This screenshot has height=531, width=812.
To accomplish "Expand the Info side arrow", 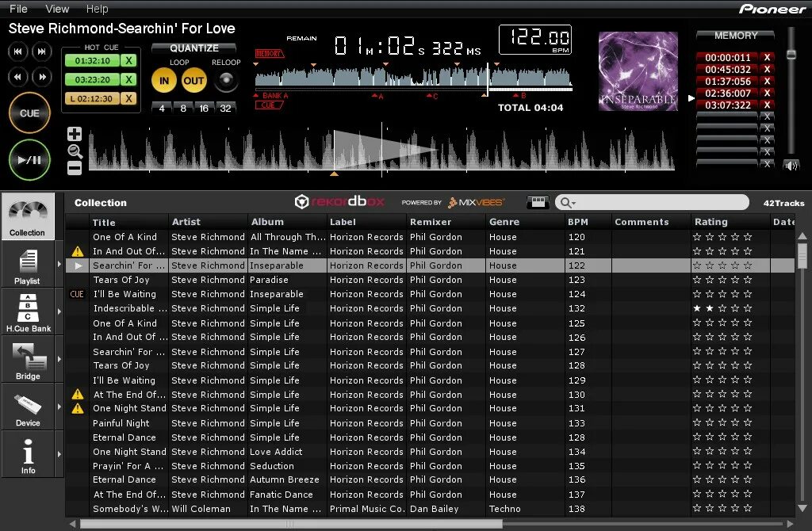I will click(x=59, y=455).
